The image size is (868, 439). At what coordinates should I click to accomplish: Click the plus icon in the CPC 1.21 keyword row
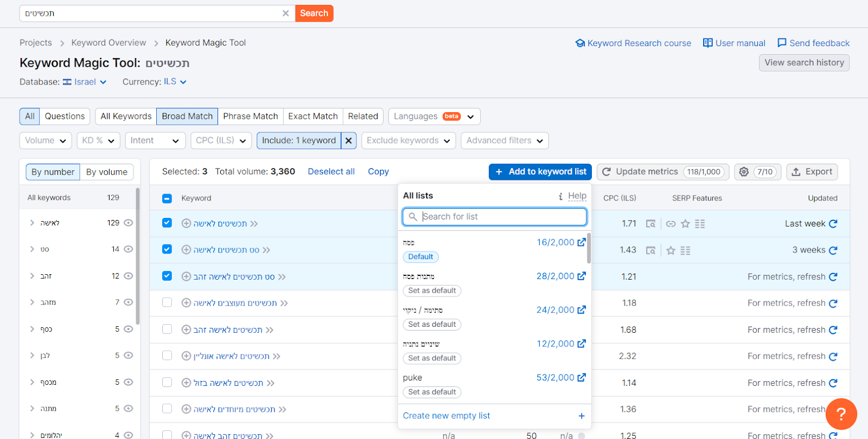tap(186, 276)
